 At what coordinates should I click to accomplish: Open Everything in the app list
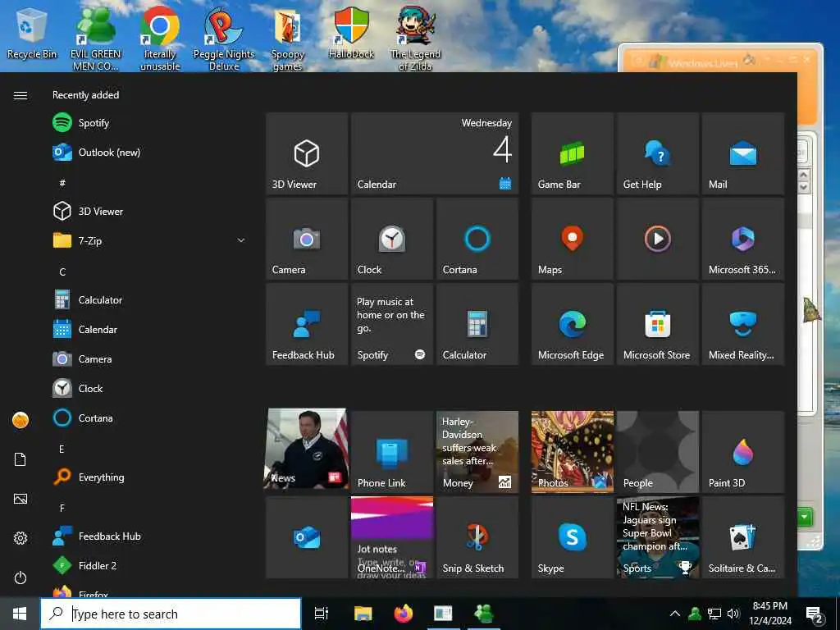[x=150, y=477]
